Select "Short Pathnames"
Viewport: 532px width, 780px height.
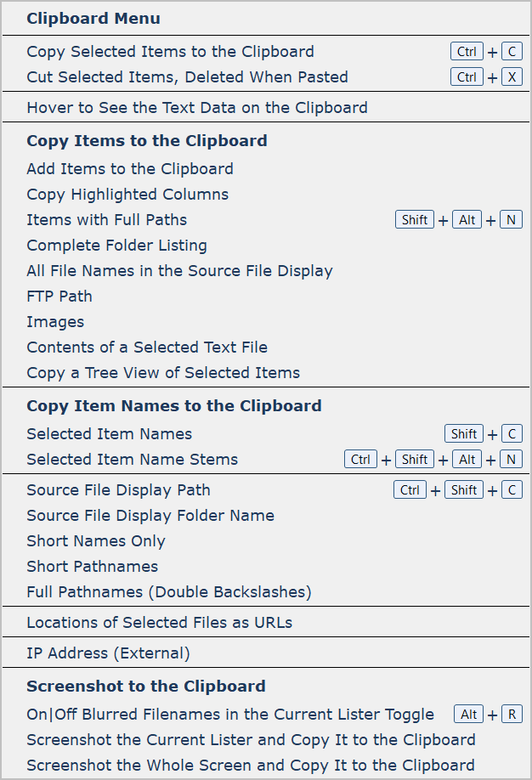[92, 566]
